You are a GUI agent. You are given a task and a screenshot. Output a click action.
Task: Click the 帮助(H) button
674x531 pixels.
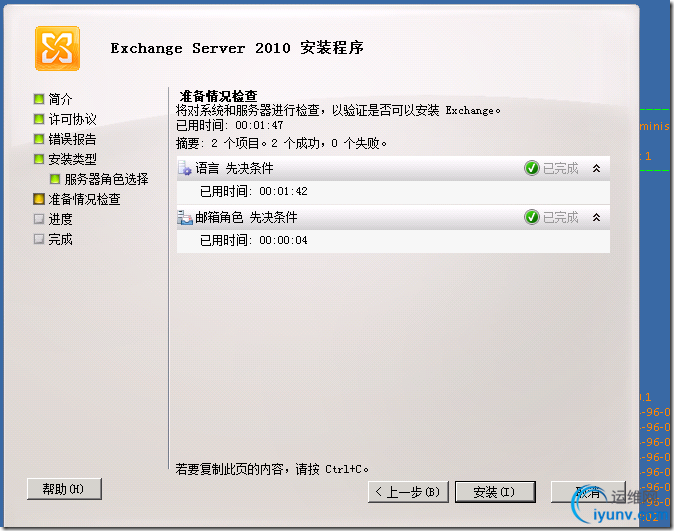tap(64, 489)
